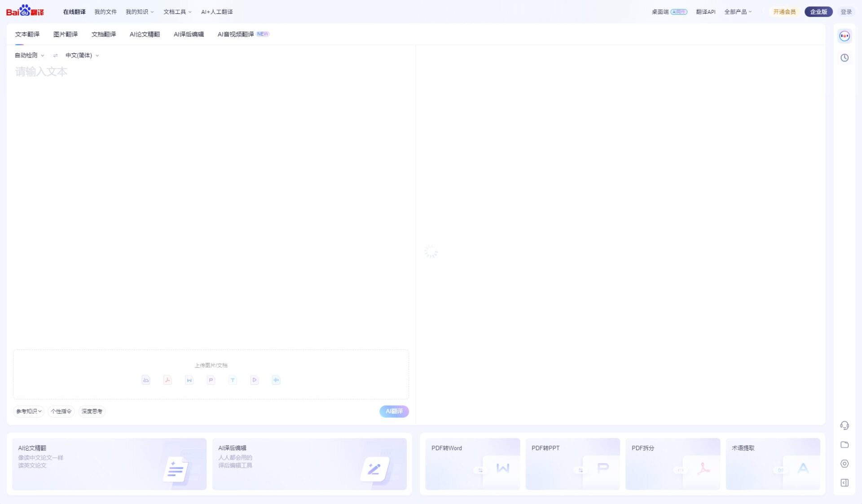Viewport: 862px width, 504px height.
Task: Switch to the AI论文精翻 tab
Action: (145, 34)
